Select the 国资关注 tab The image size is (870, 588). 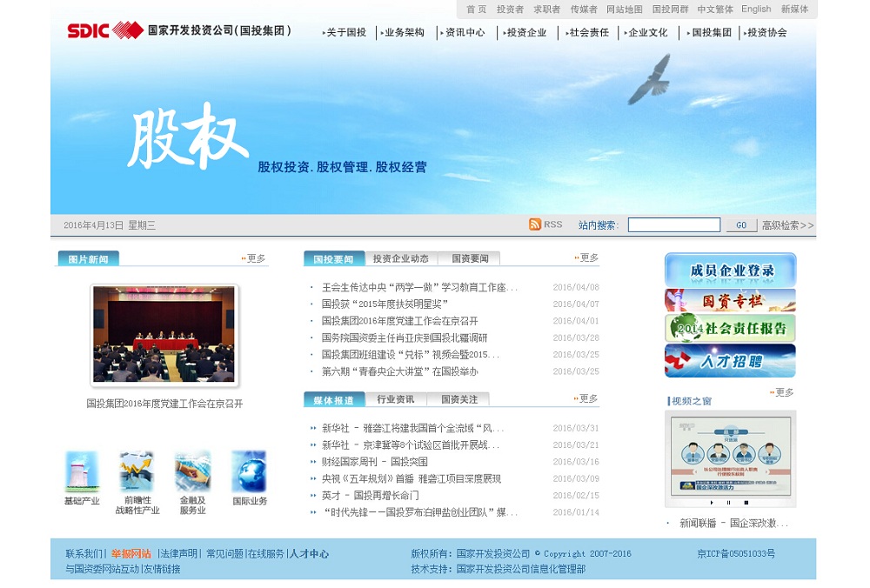tap(459, 399)
